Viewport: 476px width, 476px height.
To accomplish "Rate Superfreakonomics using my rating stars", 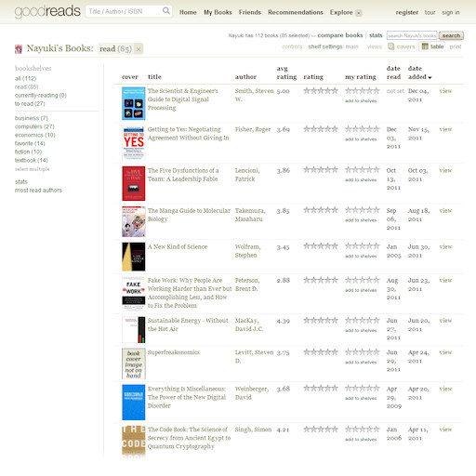I will (363, 352).
